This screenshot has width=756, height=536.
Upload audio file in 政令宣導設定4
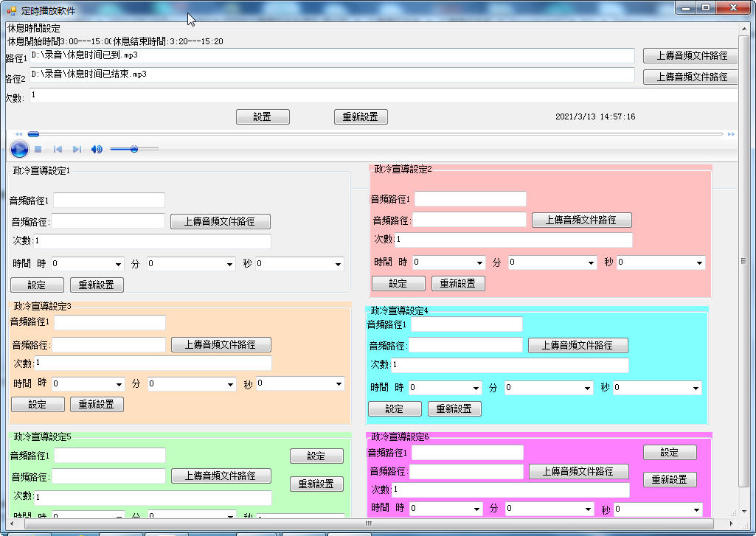(578, 346)
